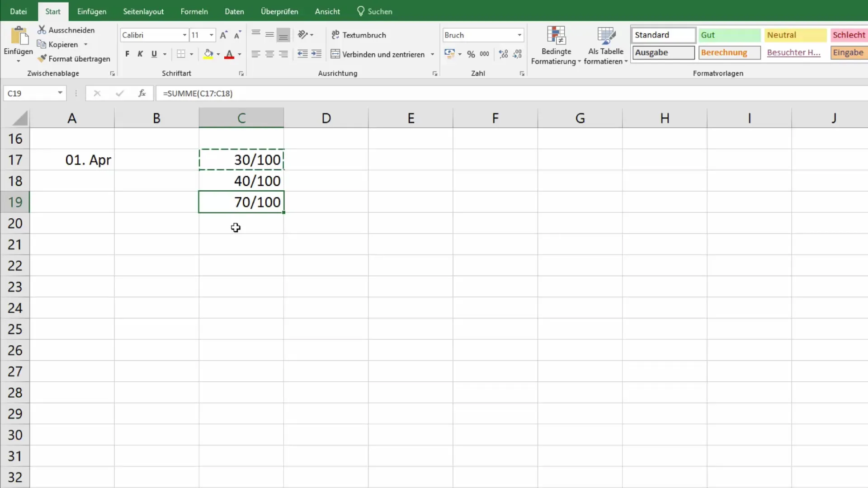Open Als Tabelle formatieren gallery
This screenshot has width=868, height=488.
pyautogui.click(x=606, y=45)
